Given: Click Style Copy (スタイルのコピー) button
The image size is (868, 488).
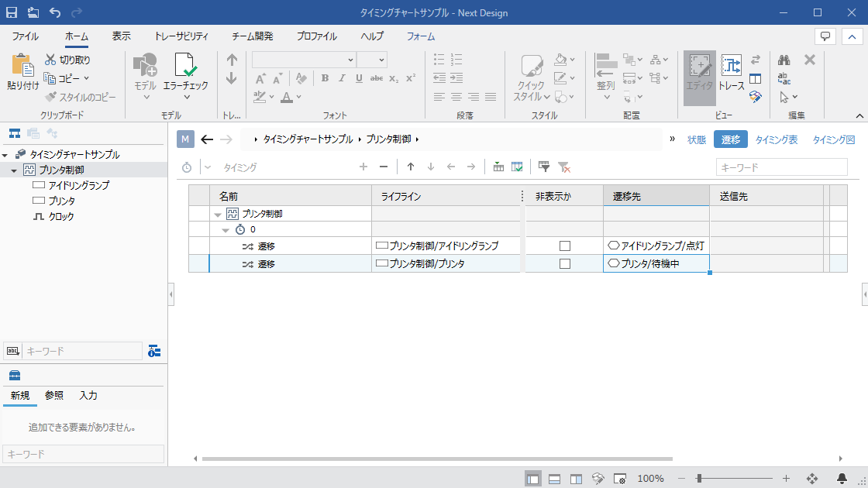Looking at the screenshot, I should 81,97.
